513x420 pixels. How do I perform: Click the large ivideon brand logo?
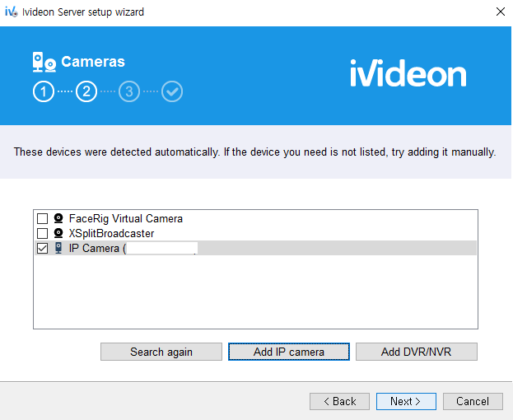pyautogui.click(x=408, y=73)
